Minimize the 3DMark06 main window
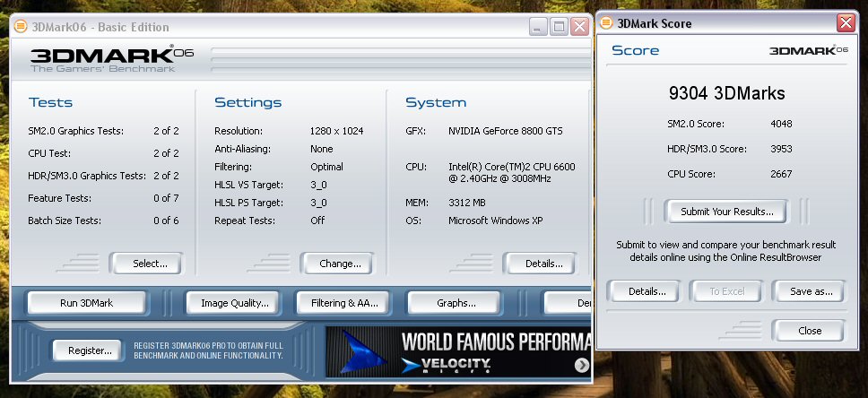Viewport: 868px width, 398px height. coord(538,27)
